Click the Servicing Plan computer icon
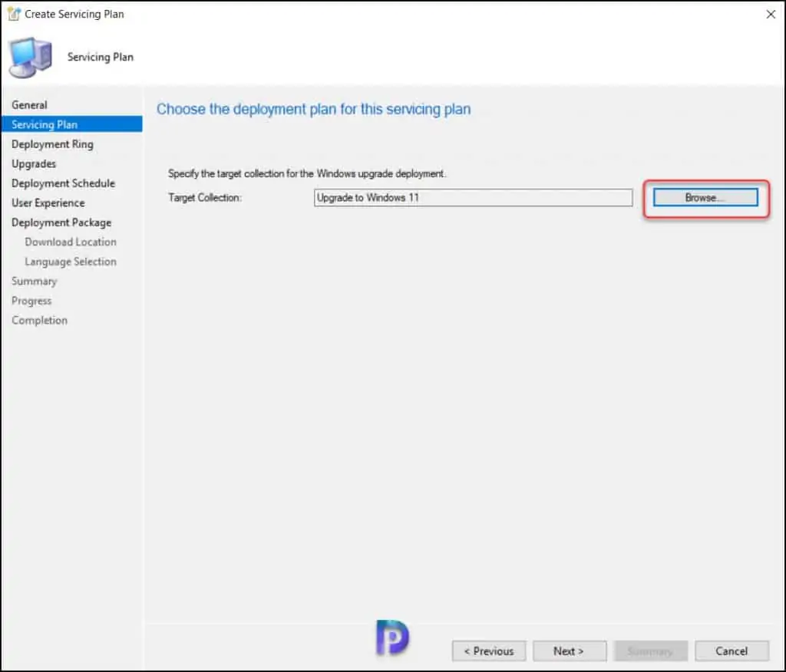 (31, 57)
